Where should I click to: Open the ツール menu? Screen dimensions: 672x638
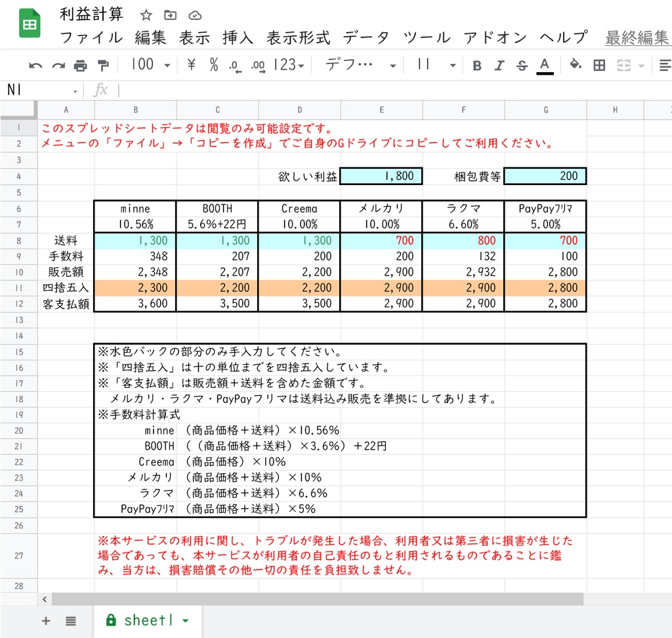coord(427,37)
